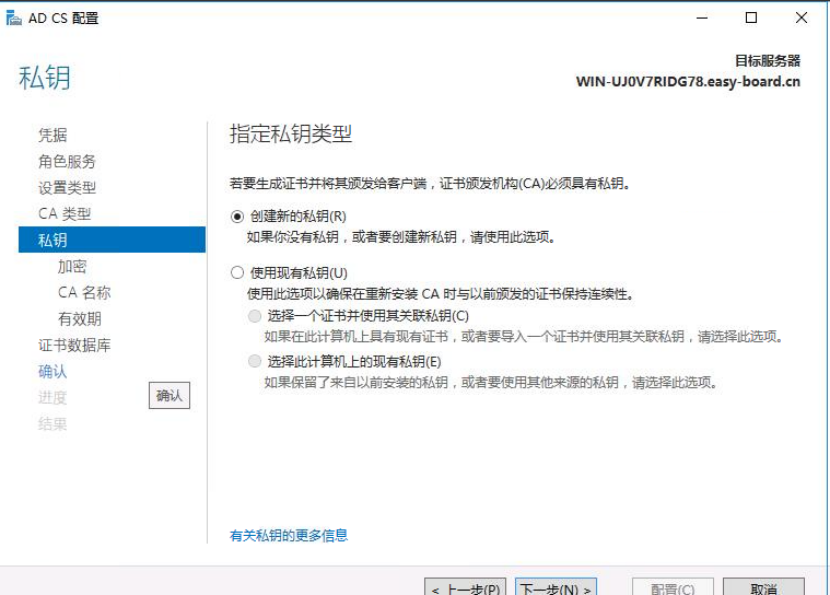The height and width of the screenshot is (595, 830).
Task: Click the text 如果你没有私钥，或者要创建新私钥，请使用此选项。
Action: pyautogui.click(x=401, y=237)
